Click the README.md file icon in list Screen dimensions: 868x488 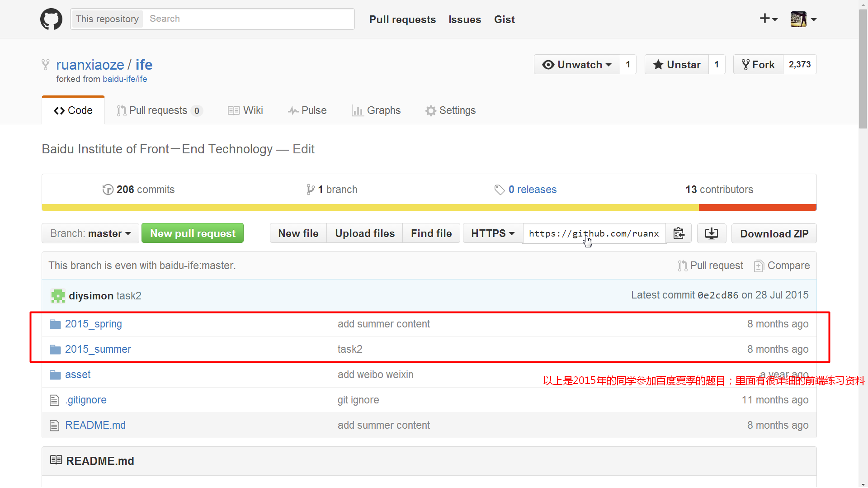point(54,426)
